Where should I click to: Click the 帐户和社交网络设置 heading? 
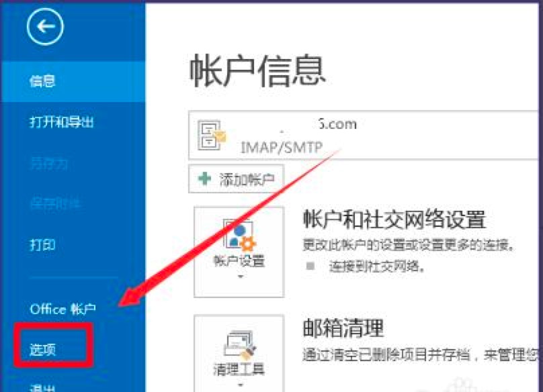coord(394,219)
